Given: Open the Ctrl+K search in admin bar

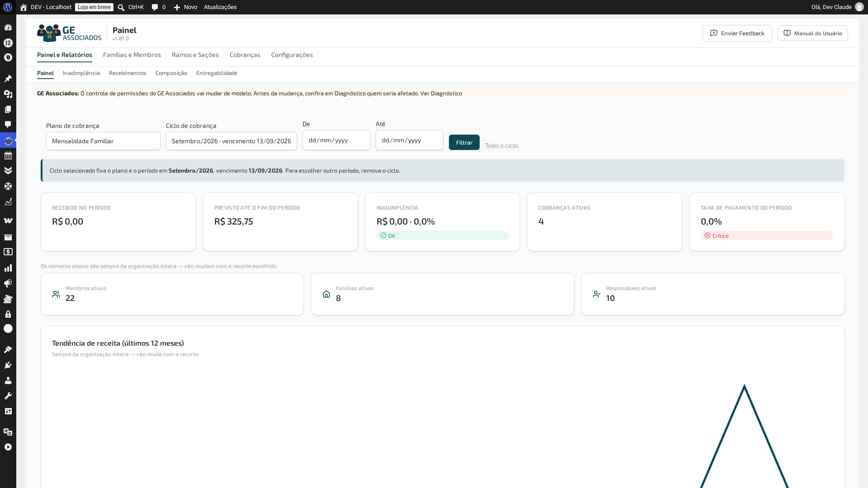Looking at the screenshot, I should point(131,7).
